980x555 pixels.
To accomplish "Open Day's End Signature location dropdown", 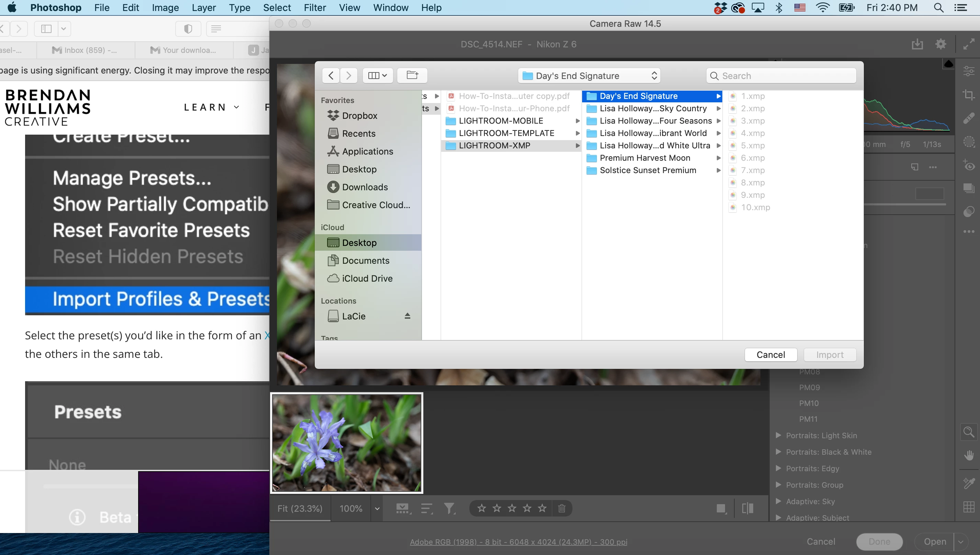I will (589, 76).
